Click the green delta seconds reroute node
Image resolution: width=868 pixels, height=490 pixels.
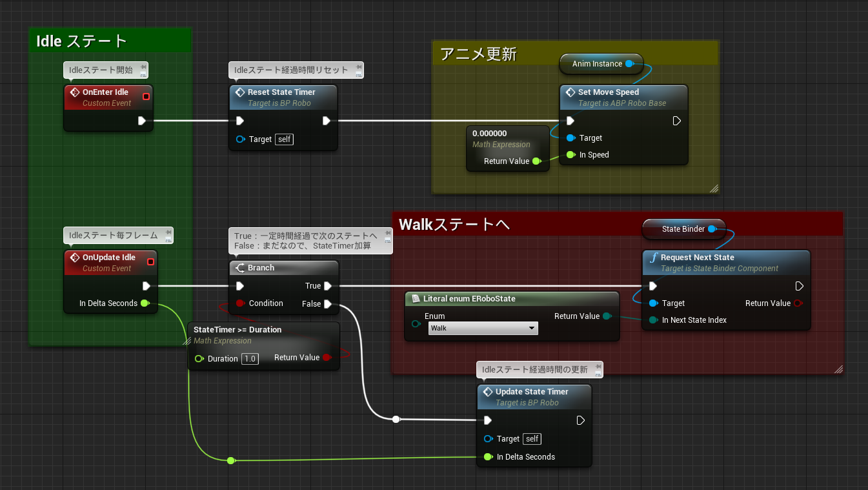231,460
